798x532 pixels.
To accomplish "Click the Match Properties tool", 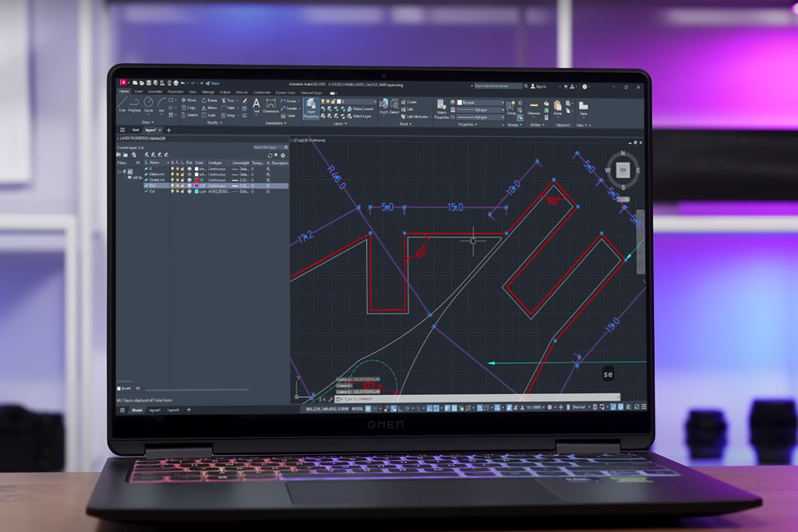I will tap(441, 108).
